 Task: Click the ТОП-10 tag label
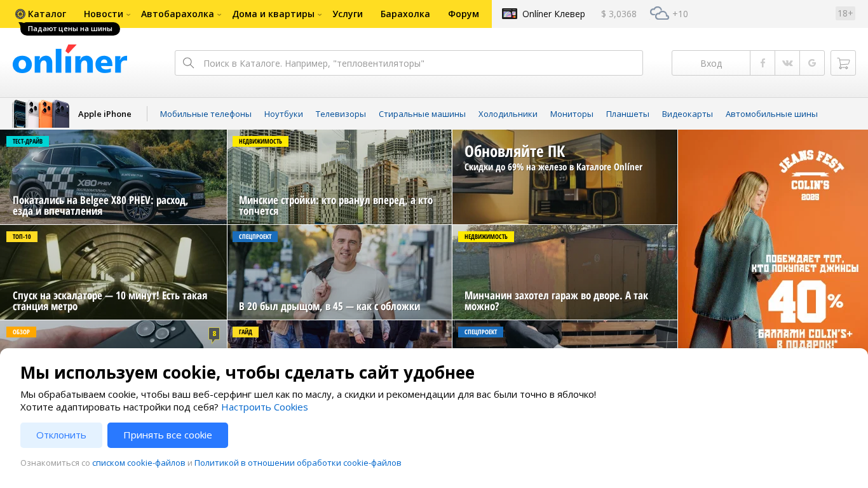22,236
